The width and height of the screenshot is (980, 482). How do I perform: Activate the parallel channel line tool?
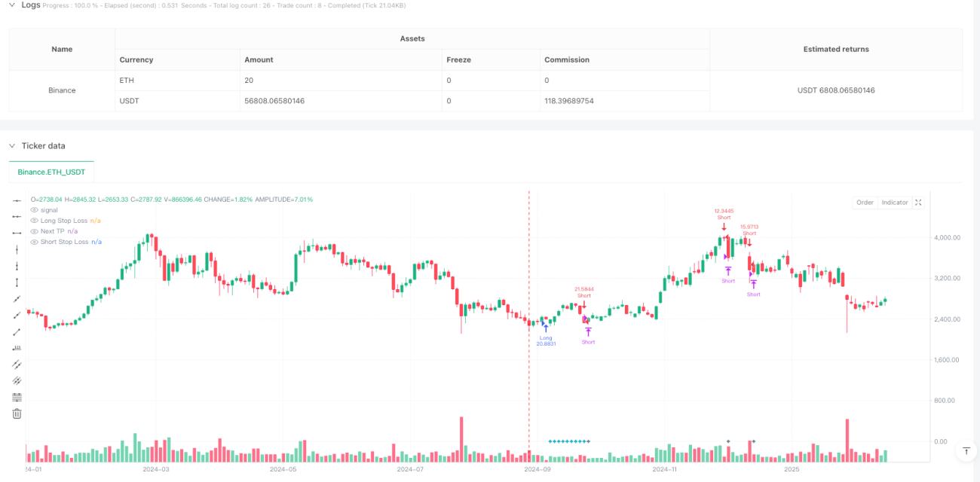[x=17, y=365]
